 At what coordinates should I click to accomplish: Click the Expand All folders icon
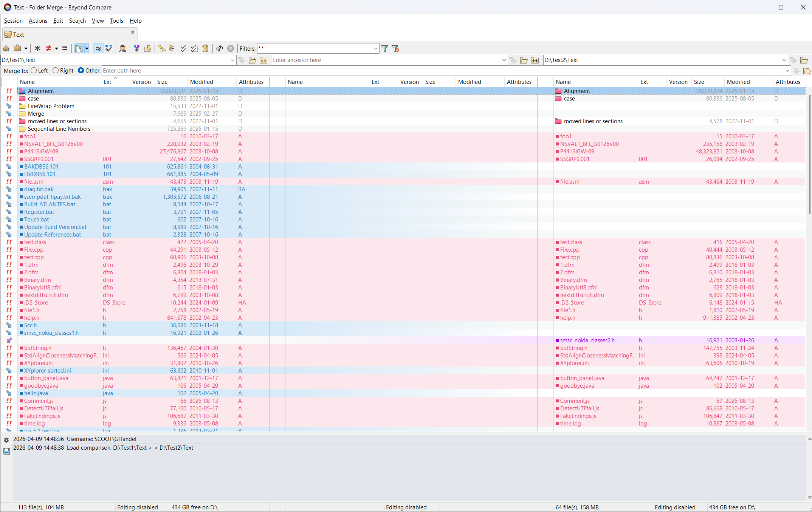(161, 48)
